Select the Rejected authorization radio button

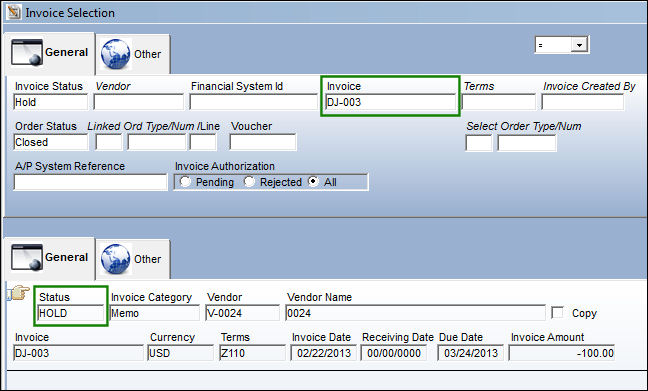click(249, 182)
